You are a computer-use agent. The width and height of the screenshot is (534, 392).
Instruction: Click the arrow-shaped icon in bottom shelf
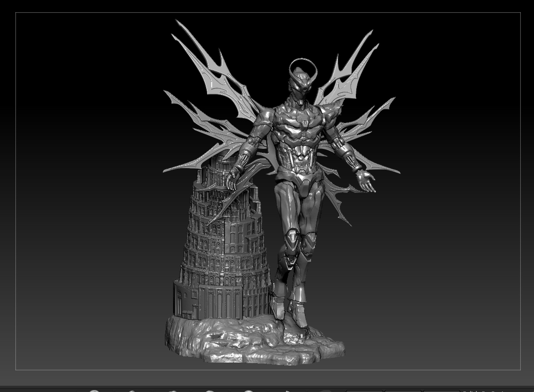288,391
